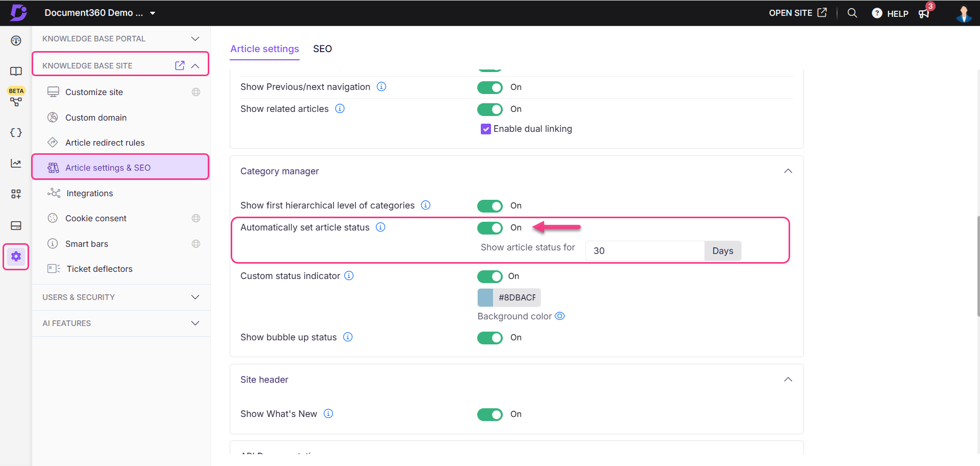This screenshot has height=466, width=980.
Task: Click info icon for Custom status indicator
Action: pyautogui.click(x=349, y=275)
